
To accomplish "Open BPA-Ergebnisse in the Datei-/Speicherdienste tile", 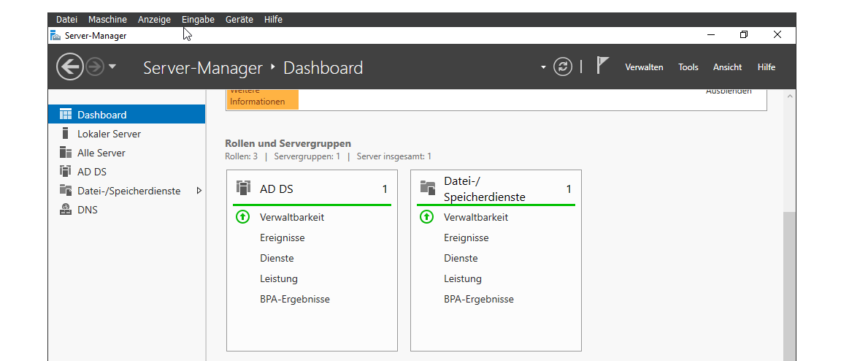I will tap(479, 300).
